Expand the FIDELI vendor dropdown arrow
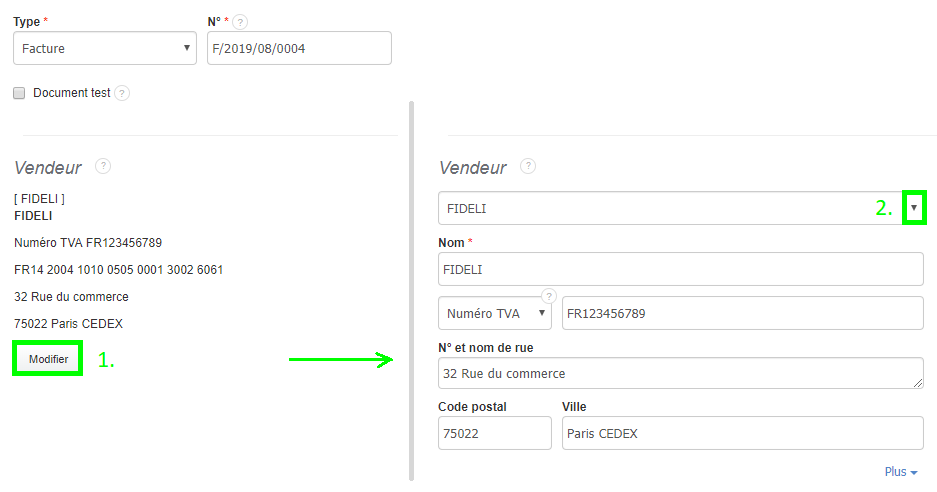Viewport: 937px width, 492px height. [x=914, y=208]
